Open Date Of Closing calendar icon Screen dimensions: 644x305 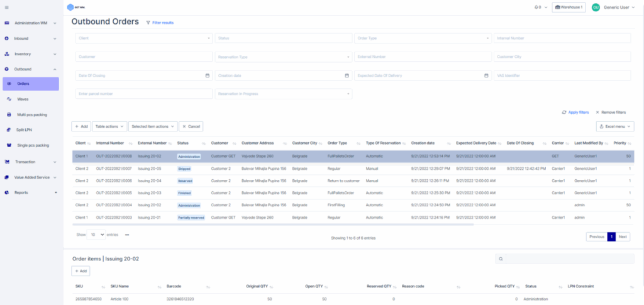[208, 75]
